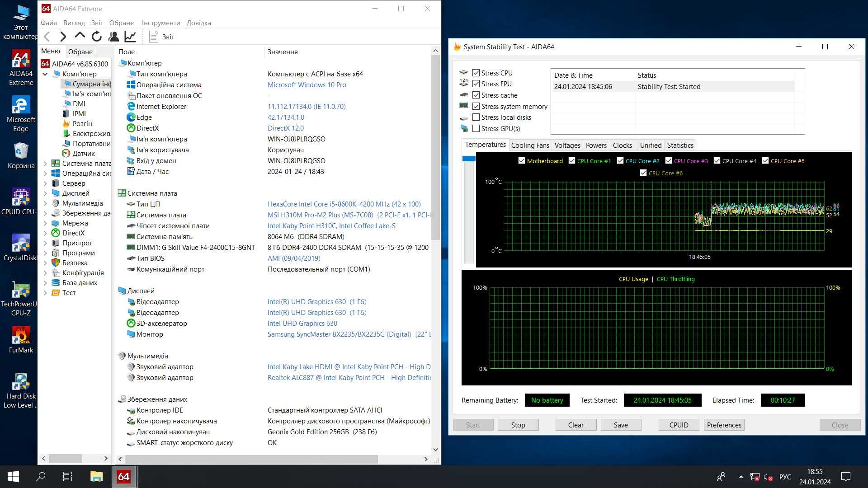Screen dimensions: 868x488
Task: Toggle the CPU Core #1 graph checkbox
Action: tap(572, 161)
